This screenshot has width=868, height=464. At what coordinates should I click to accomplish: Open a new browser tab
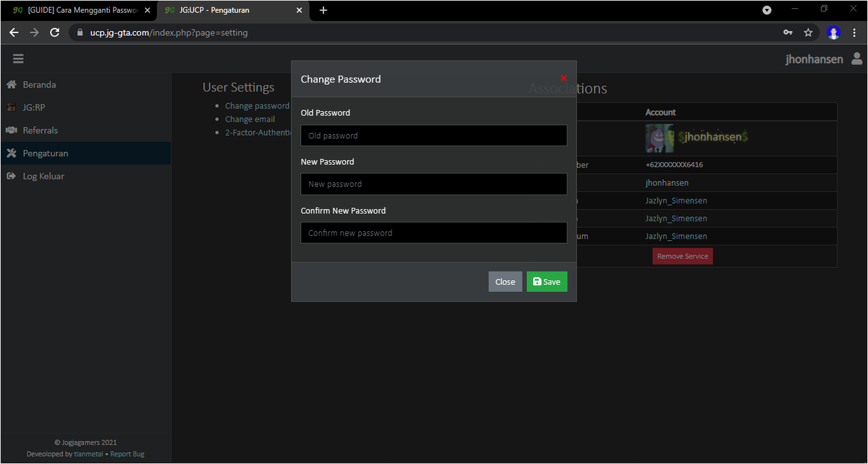point(323,10)
